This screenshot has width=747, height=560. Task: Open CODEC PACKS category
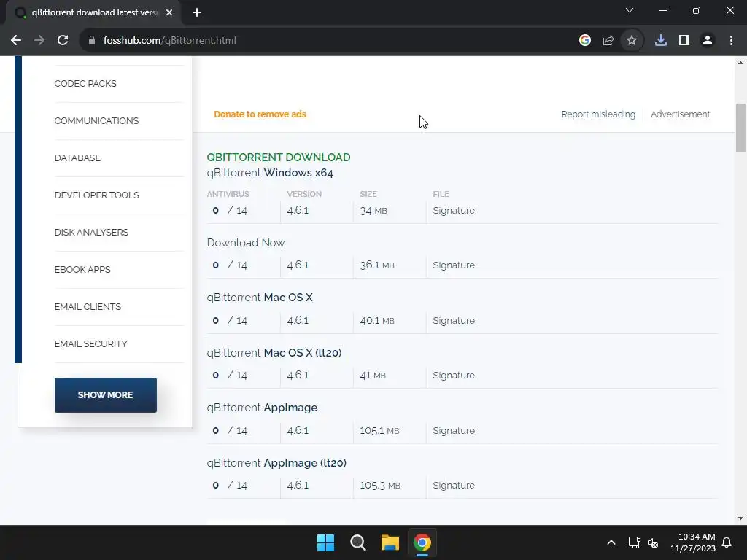(85, 84)
